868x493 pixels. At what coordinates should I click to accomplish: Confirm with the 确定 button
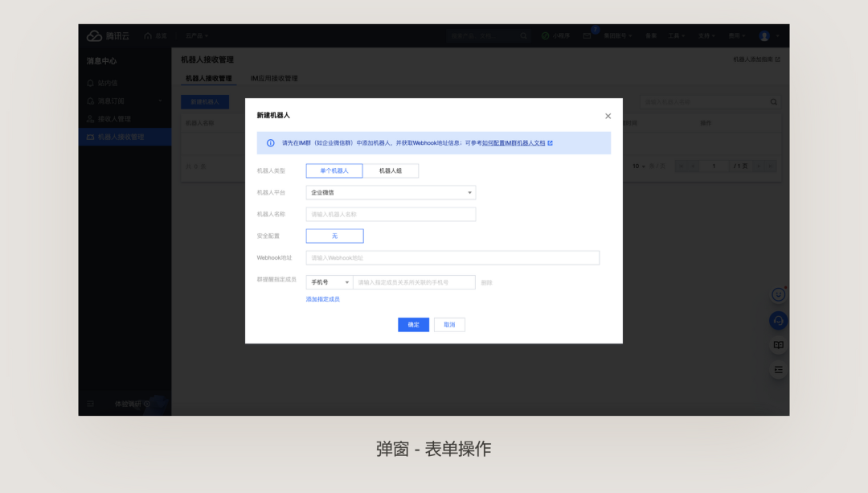[414, 325]
